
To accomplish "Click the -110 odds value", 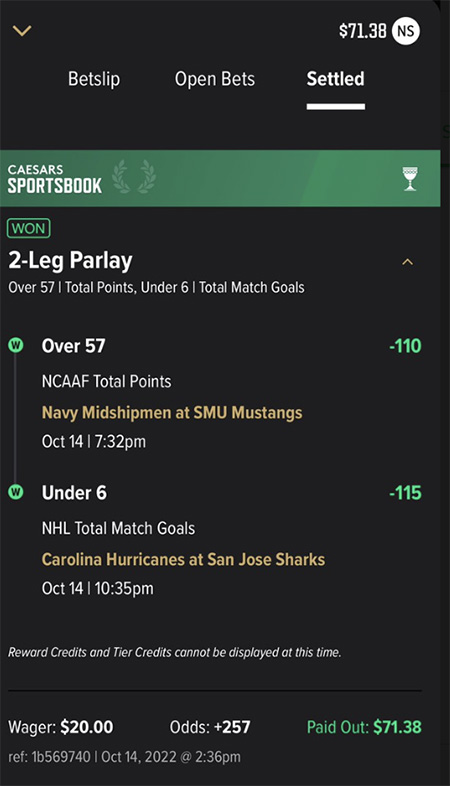I will 405,346.
